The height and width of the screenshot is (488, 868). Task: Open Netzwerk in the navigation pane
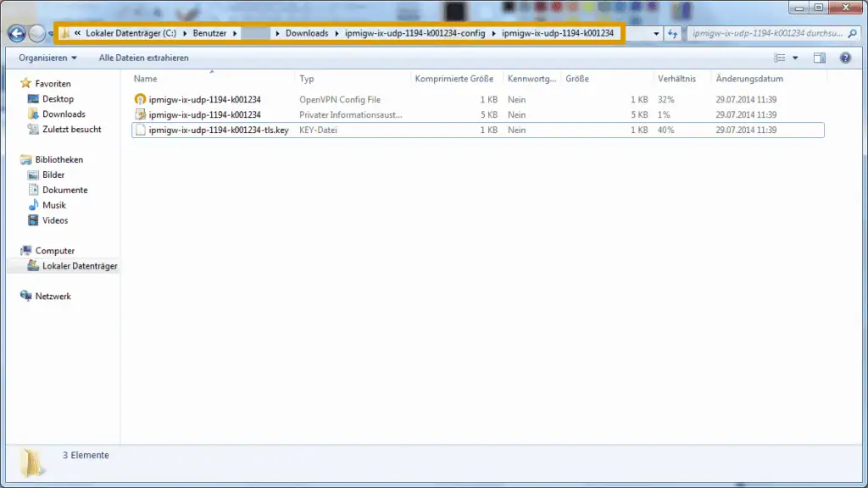53,297
